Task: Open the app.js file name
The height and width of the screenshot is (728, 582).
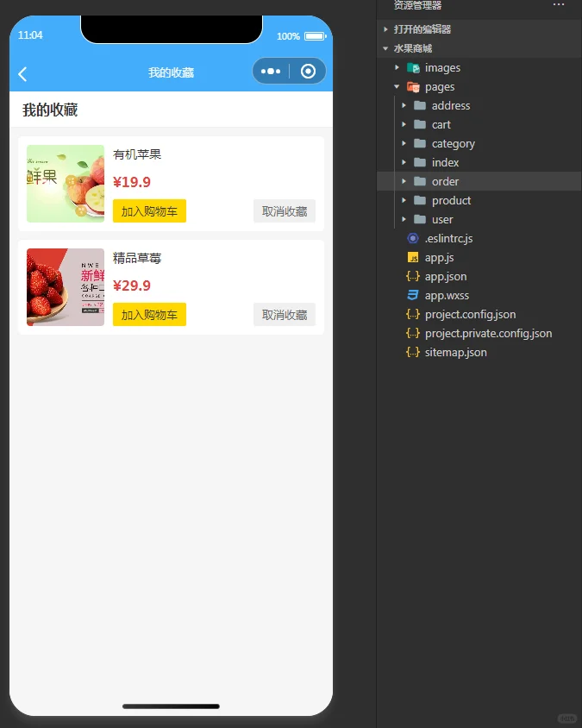Action: [x=440, y=258]
